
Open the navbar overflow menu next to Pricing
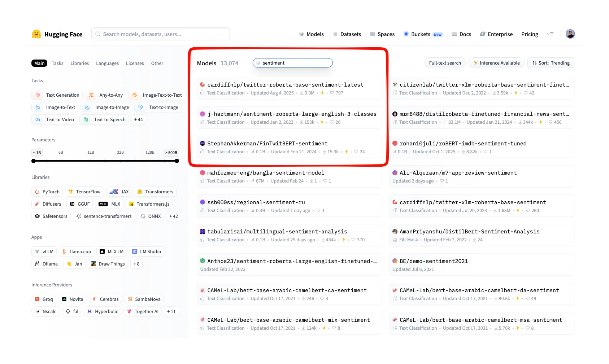click(550, 34)
